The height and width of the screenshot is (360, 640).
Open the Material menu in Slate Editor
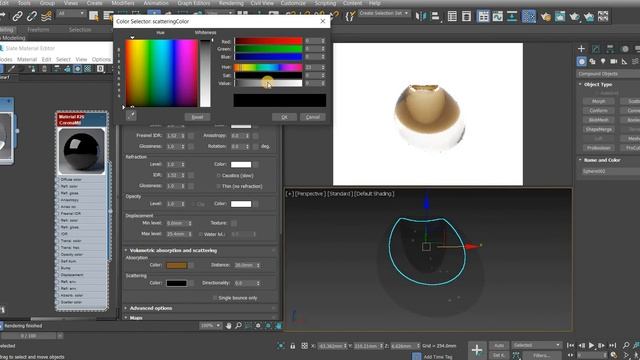27,60
